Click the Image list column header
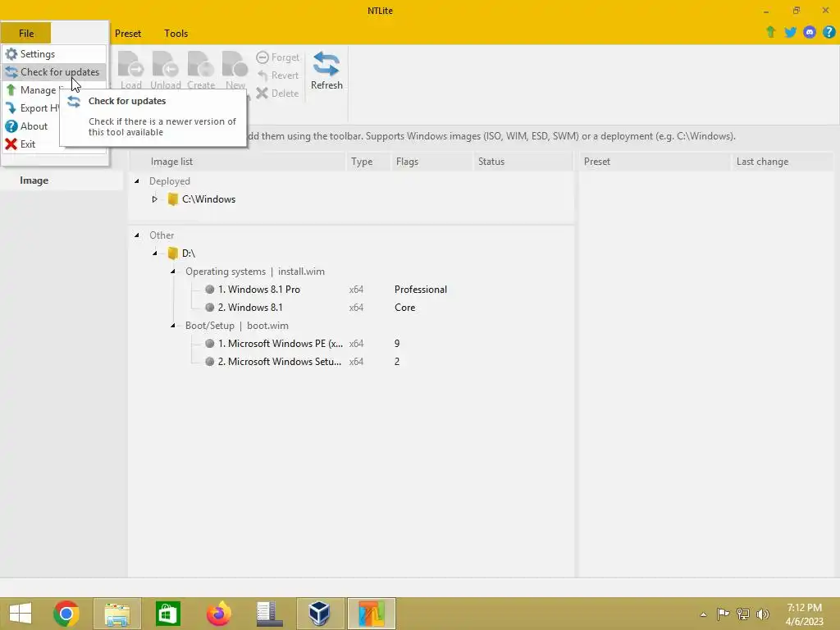 (x=237, y=162)
